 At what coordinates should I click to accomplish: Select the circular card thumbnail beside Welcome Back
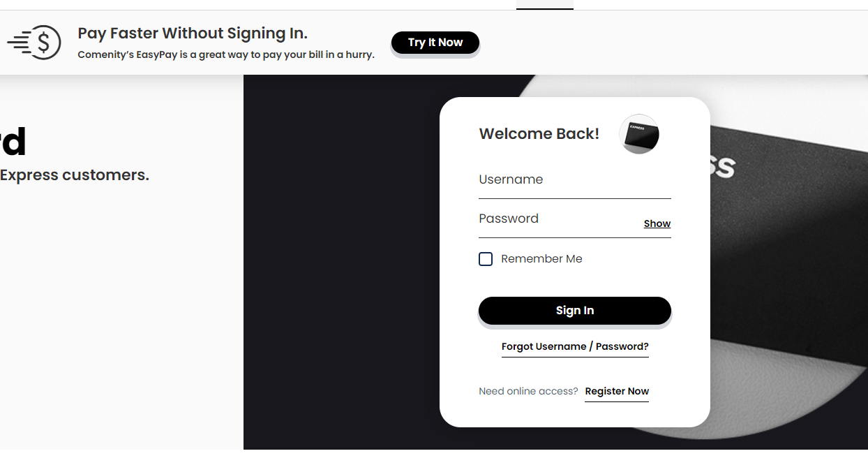click(x=639, y=133)
